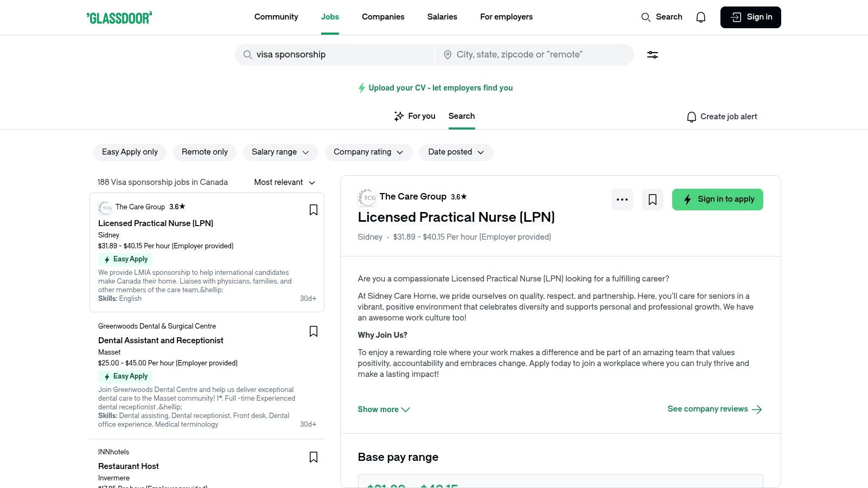The width and height of the screenshot is (868, 488).
Task: Change the Most relevant sort order
Action: (285, 182)
